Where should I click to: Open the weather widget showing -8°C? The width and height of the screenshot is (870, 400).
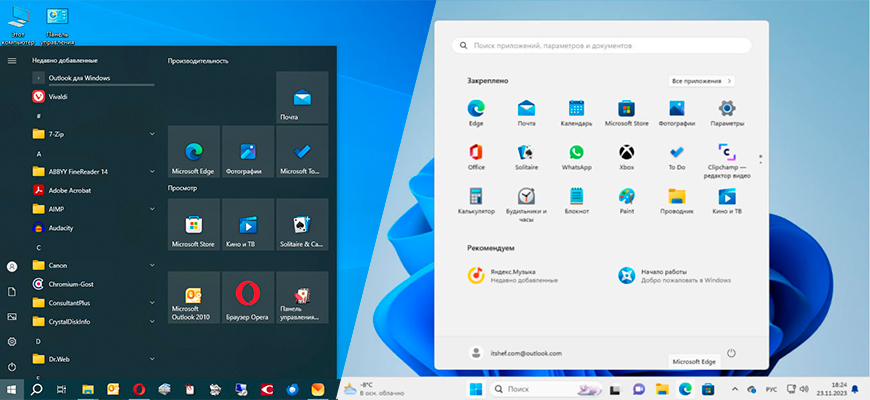(x=373, y=389)
